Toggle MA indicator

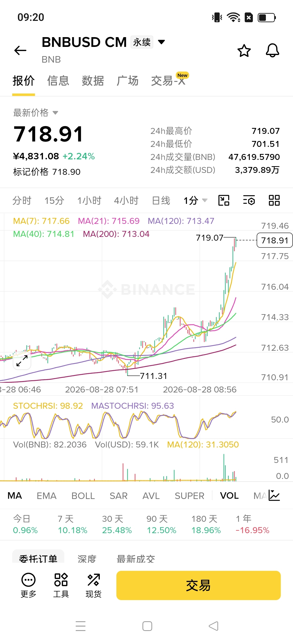click(15, 496)
